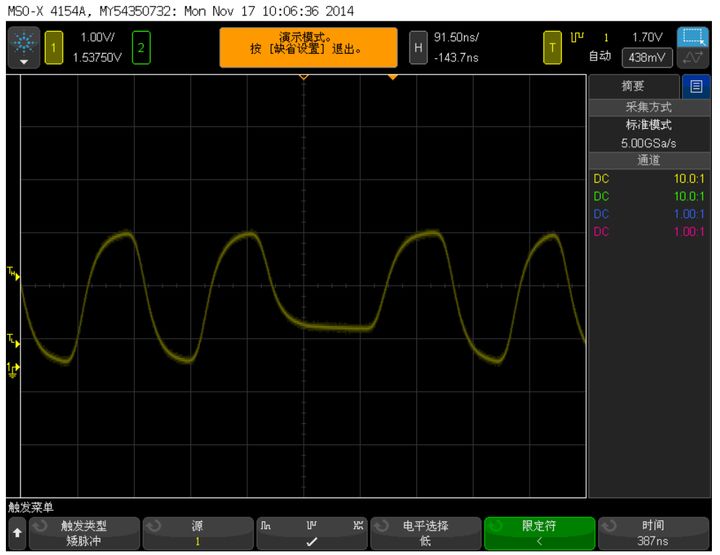
Task: Select the 摘要 summary tab
Action: pos(633,86)
